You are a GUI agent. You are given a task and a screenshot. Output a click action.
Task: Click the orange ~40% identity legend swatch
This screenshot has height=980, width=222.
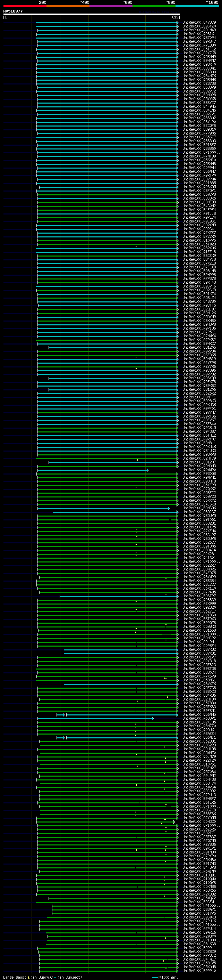tap(68, 7)
